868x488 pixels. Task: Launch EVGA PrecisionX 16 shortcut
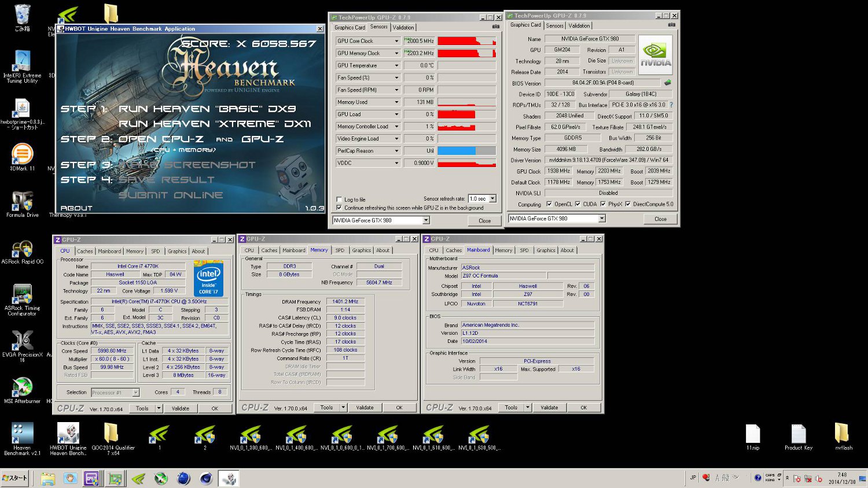tap(22, 346)
